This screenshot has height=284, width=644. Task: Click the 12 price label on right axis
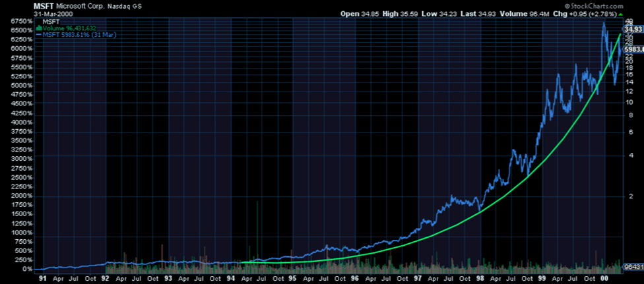(629, 91)
